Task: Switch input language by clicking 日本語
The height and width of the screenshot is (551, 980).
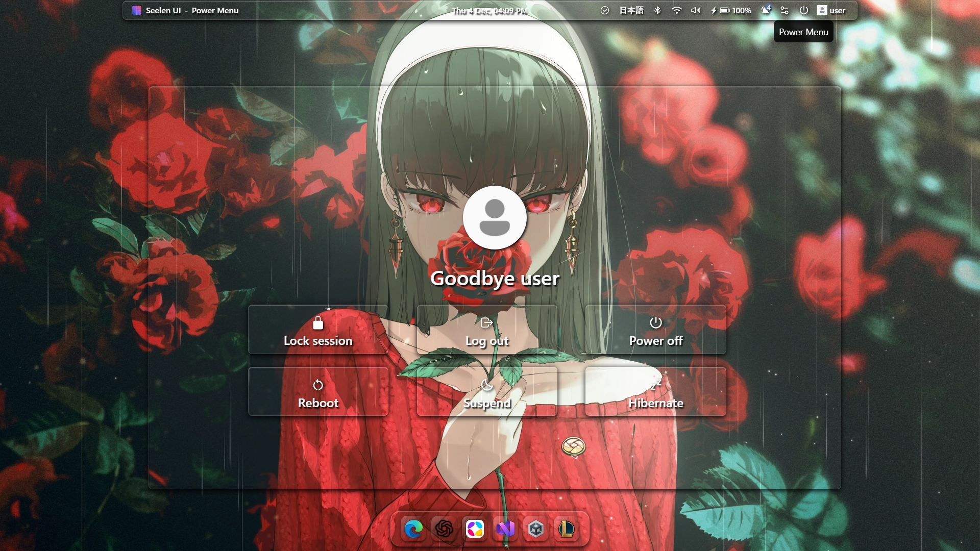Action: tap(632, 10)
